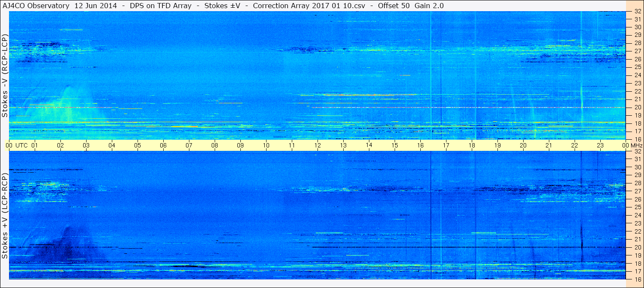This screenshot has width=644, height=288.
Task: Click the 'Stokes -V (RCP-LCP)' axis label
Action: pyautogui.click(x=5, y=75)
